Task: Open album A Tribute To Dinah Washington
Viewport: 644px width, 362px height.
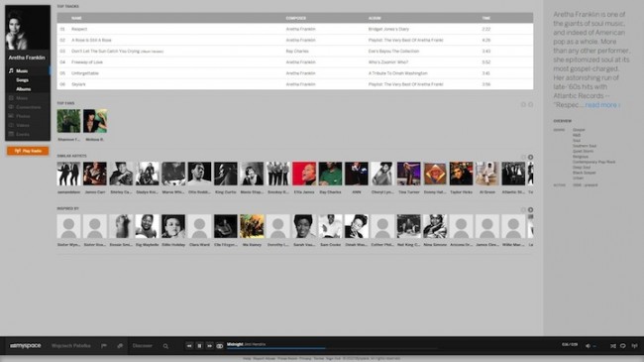Action: tap(398, 73)
